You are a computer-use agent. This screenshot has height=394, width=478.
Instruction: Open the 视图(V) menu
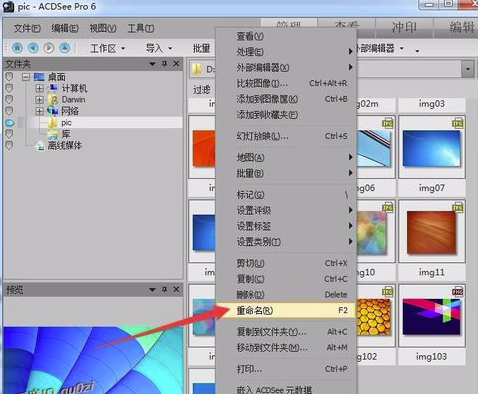103,29
